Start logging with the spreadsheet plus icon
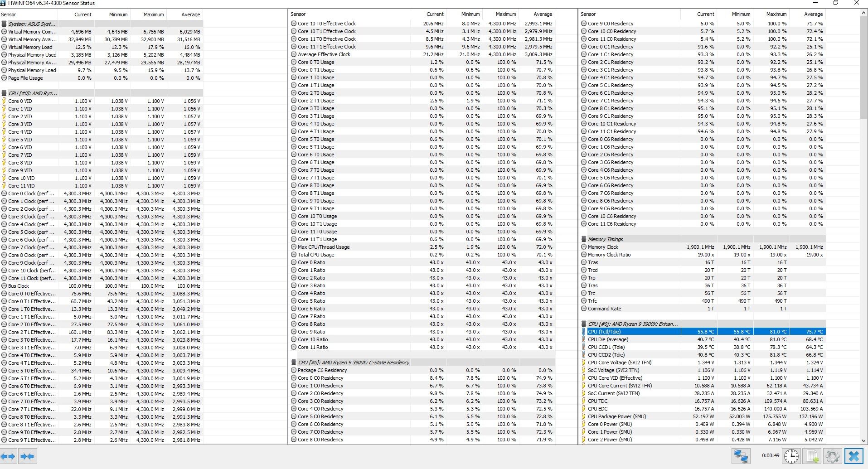Image resolution: width=868 pixels, height=469 pixels. tap(812, 456)
